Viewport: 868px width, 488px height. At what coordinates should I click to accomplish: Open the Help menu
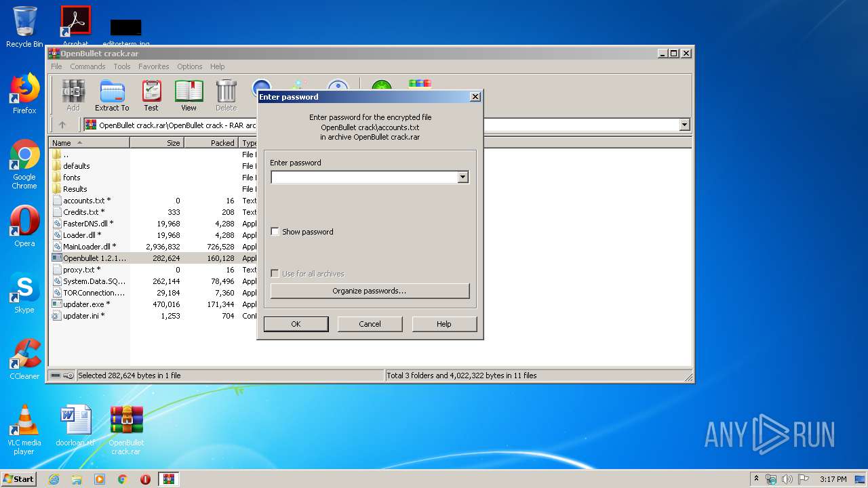217,66
